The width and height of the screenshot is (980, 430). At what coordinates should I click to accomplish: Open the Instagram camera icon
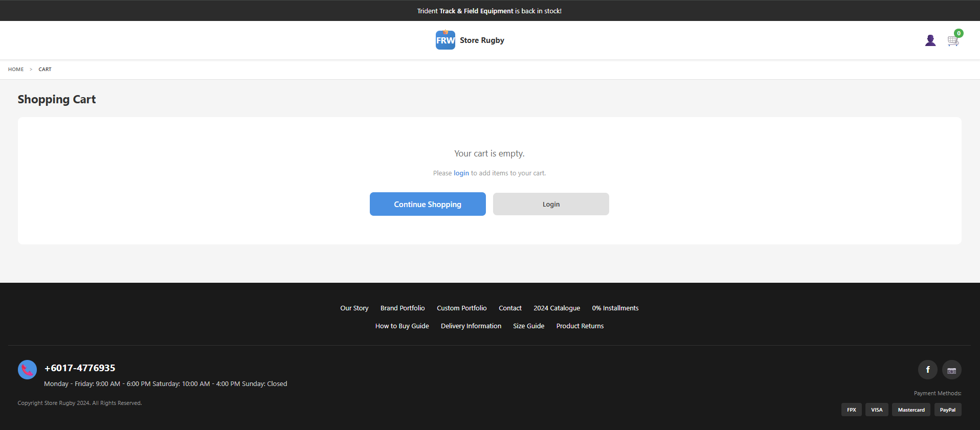[951, 370]
